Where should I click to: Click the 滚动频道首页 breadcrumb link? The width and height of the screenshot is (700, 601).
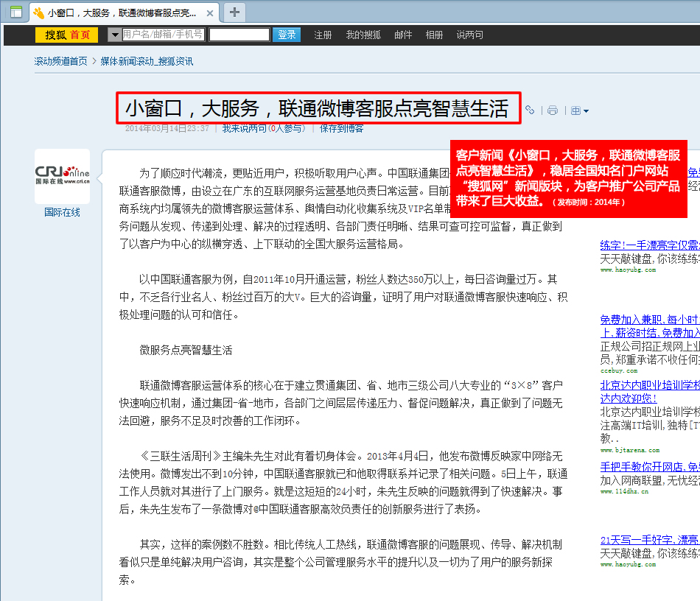(x=60, y=61)
